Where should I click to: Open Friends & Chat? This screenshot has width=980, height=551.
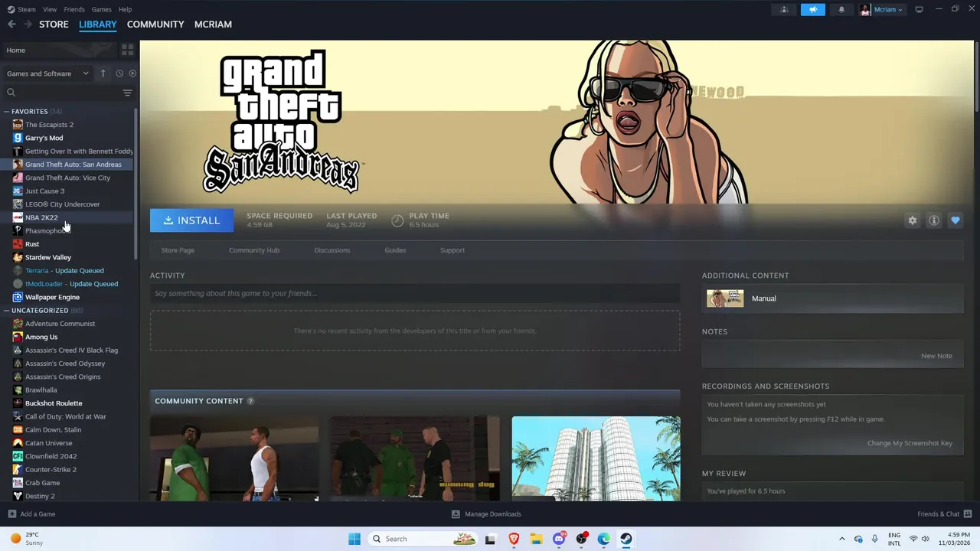944,514
